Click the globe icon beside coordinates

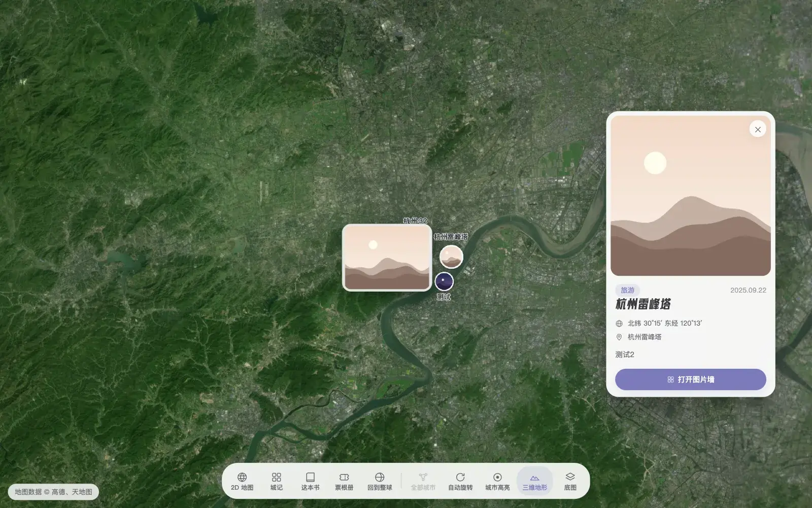coord(619,324)
